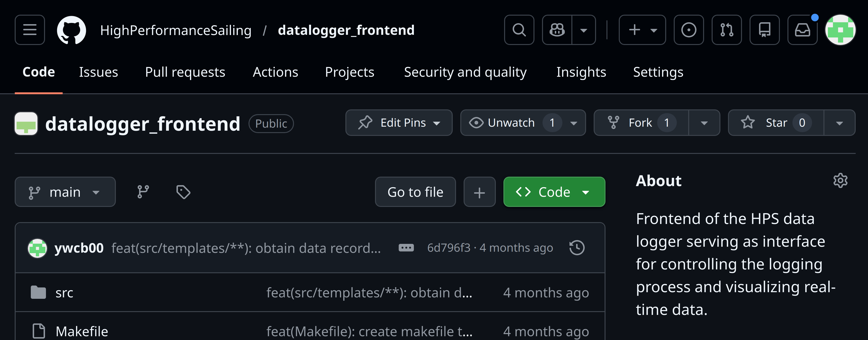Open the hamburger navigation menu
The image size is (868, 340).
point(30,30)
